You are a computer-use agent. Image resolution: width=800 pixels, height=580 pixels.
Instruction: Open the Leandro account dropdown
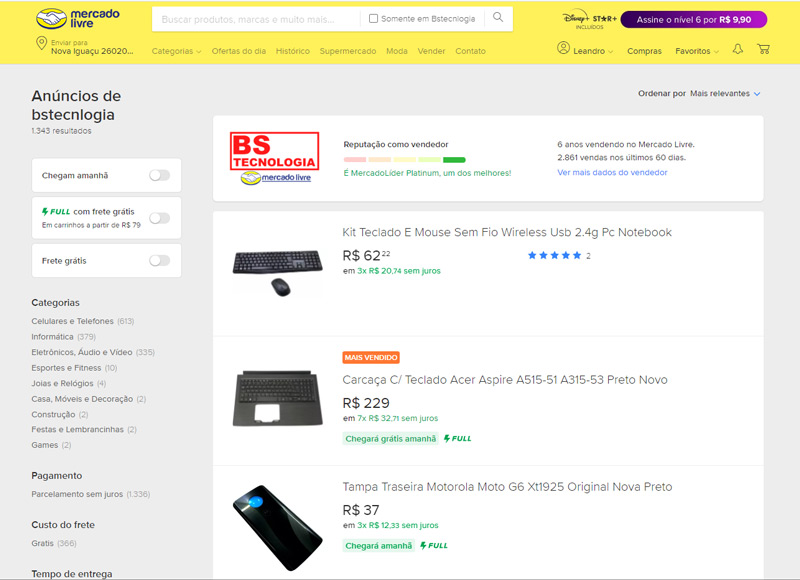click(593, 51)
